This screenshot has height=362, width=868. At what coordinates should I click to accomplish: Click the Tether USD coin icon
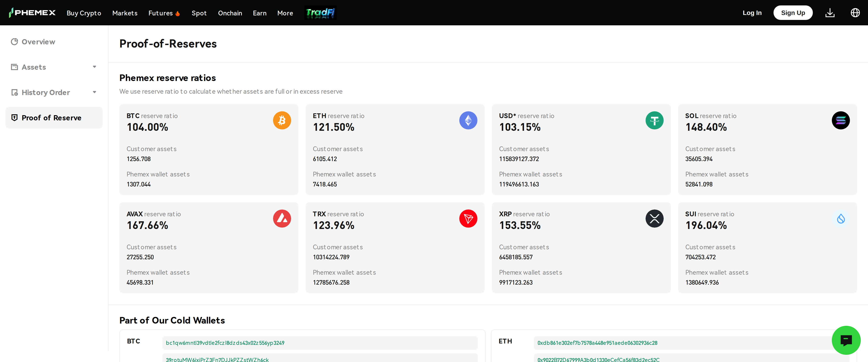[654, 120]
